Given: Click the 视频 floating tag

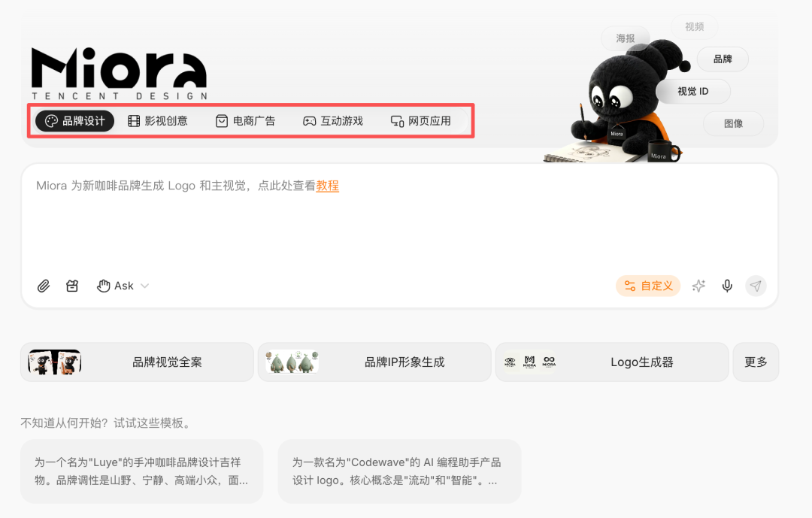Looking at the screenshot, I should [695, 26].
